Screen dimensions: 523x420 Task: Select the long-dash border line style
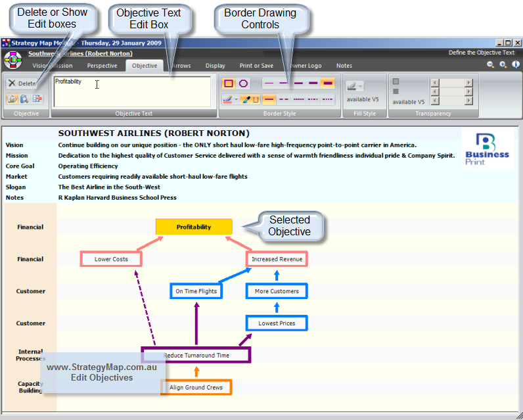tap(284, 99)
